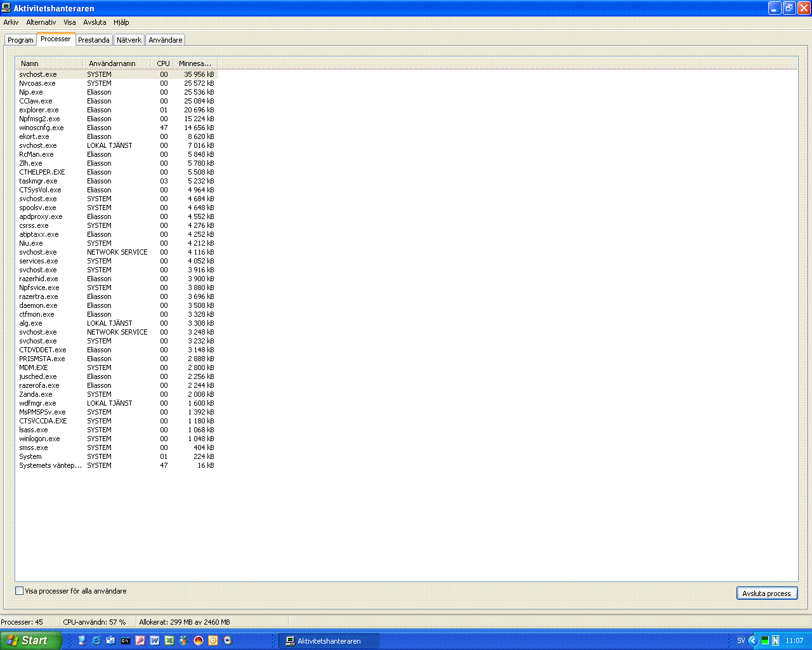This screenshot has height=650, width=812.
Task: Select the winoscnfg.exe process row
Action: pyautogui.click(x=117, y=128)
